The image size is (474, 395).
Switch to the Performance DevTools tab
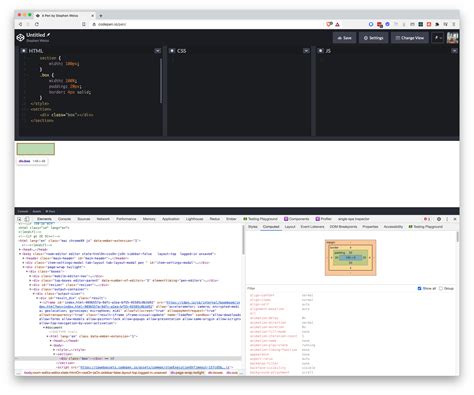(126, 219)
